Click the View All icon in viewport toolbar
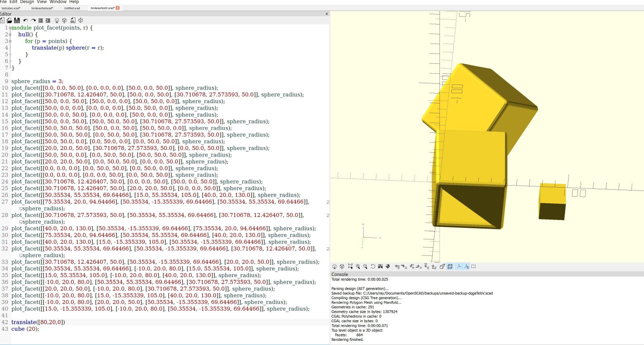Viewport: 644px width, 345px height. (x=350, y=267)
